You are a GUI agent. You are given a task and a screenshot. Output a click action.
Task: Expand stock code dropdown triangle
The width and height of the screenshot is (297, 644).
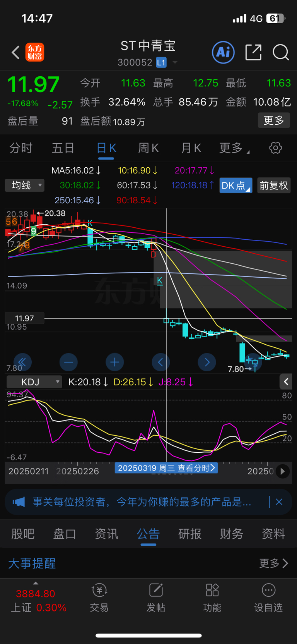point(175,62)
